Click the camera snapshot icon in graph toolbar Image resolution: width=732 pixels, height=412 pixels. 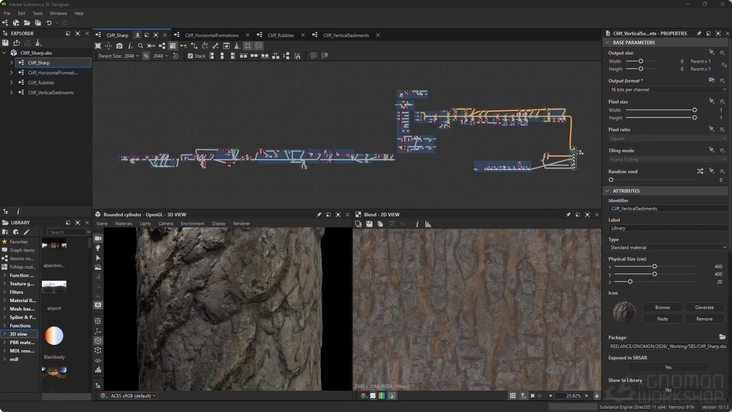tap(120, 46)
